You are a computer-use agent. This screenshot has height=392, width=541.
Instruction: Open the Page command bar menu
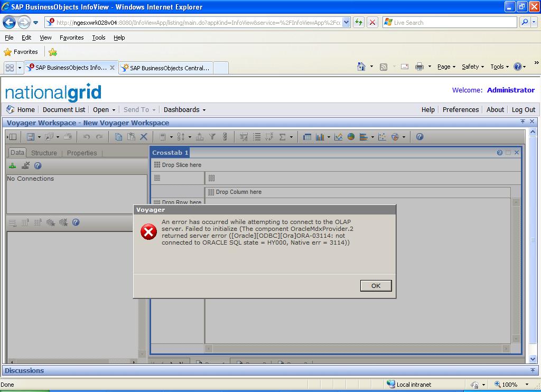pyautogui.click(x=446, y=67)
